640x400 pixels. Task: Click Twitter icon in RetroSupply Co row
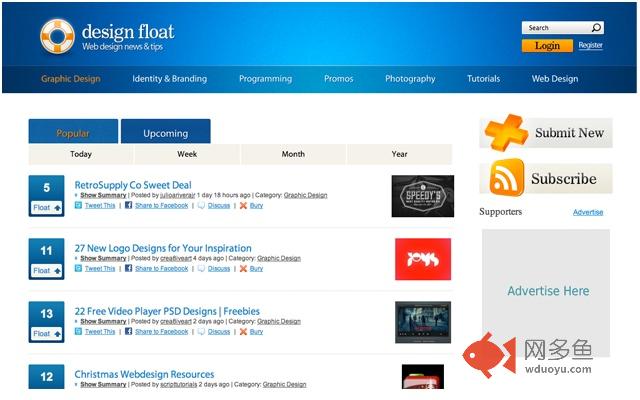pos(78,205)
